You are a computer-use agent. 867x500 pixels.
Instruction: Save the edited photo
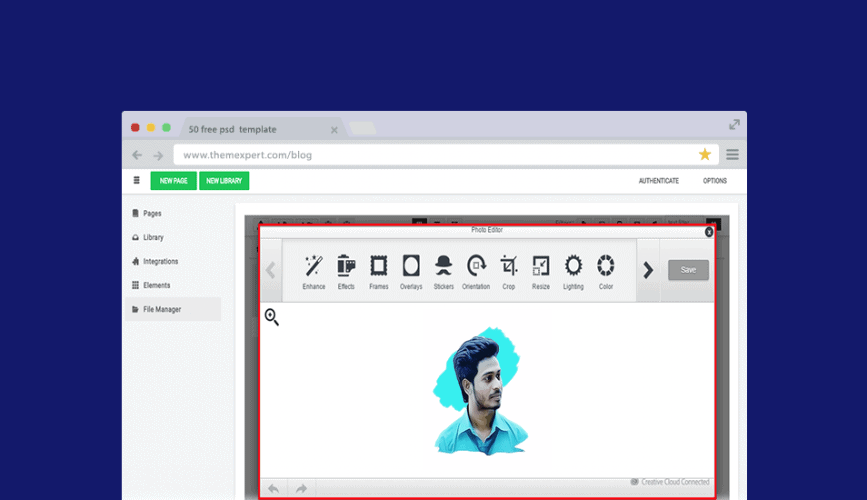[x=688, y=270]
